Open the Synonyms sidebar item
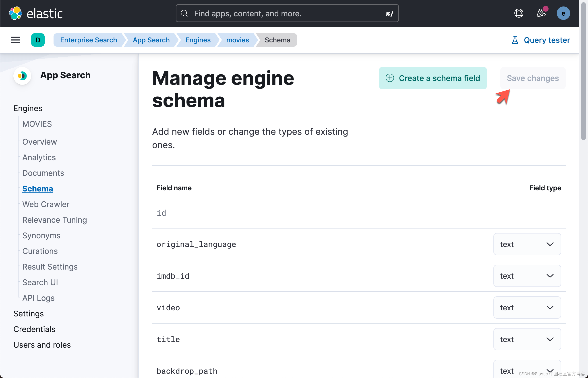The height and width of the screenshot is (378, 588). 41,236
